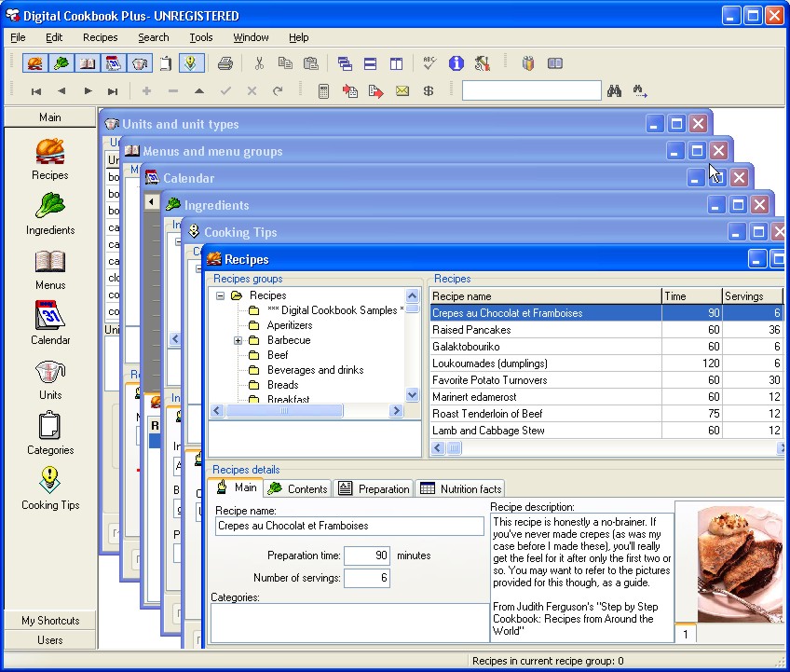Open the Edit menu
Screen dimensions: 790x672
[54, 37]
